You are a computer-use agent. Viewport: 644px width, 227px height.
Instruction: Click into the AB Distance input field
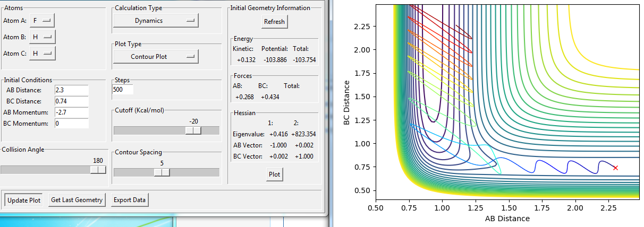pos(71,90)
